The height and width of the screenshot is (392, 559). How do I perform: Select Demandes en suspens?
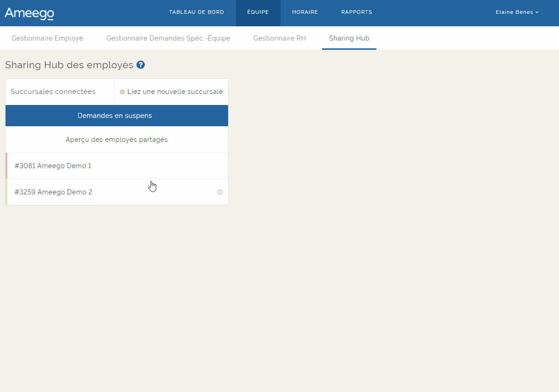[115, 116]
